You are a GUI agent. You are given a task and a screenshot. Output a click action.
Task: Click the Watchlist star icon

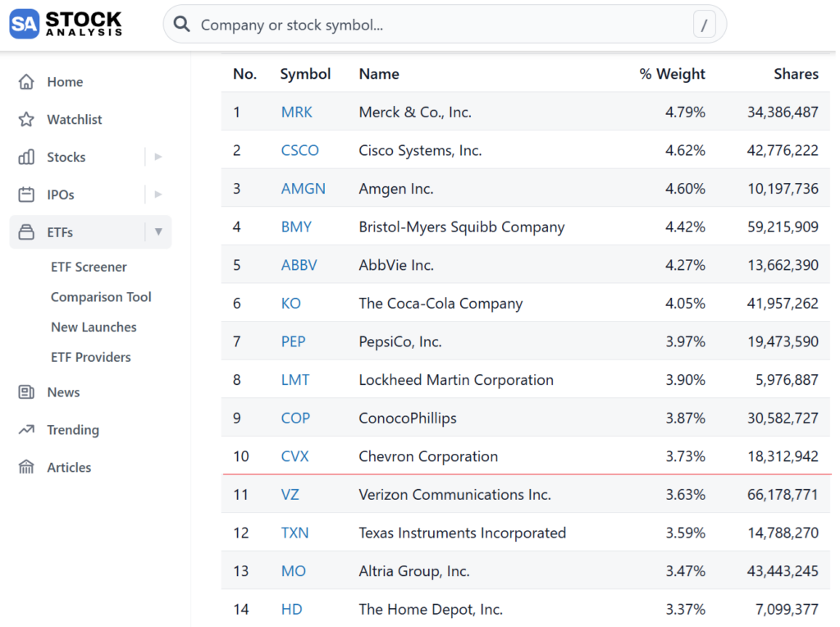click(26, 120)
